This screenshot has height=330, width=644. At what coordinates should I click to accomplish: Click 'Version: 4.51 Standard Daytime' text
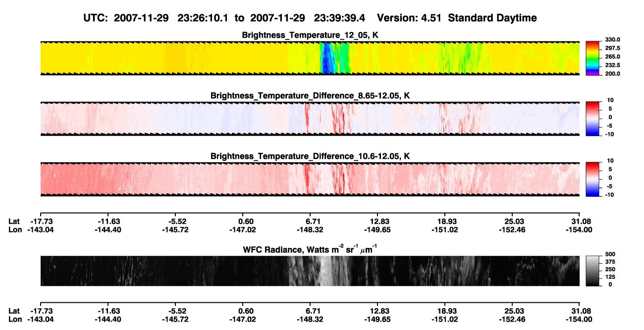(457, 18)
